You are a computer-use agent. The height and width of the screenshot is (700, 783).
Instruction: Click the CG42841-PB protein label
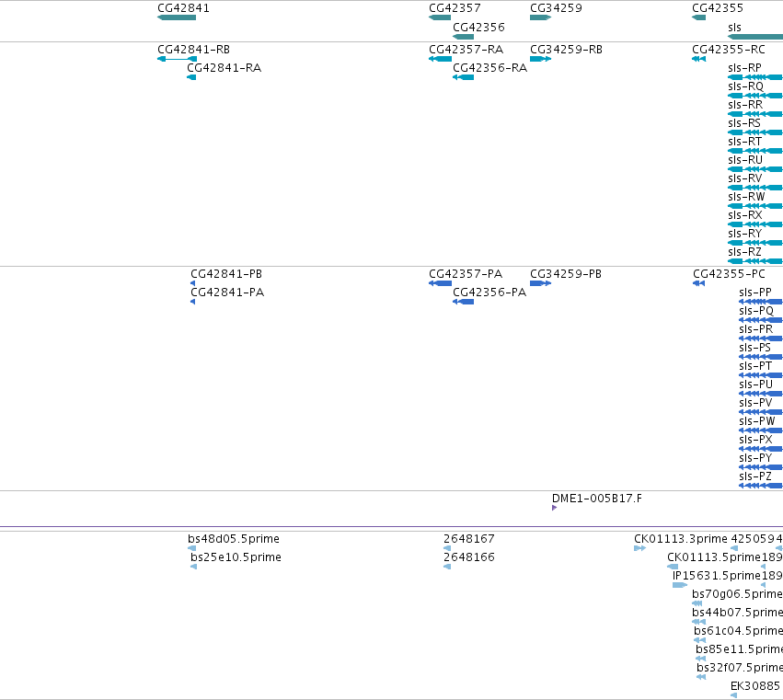click(226, 274)
